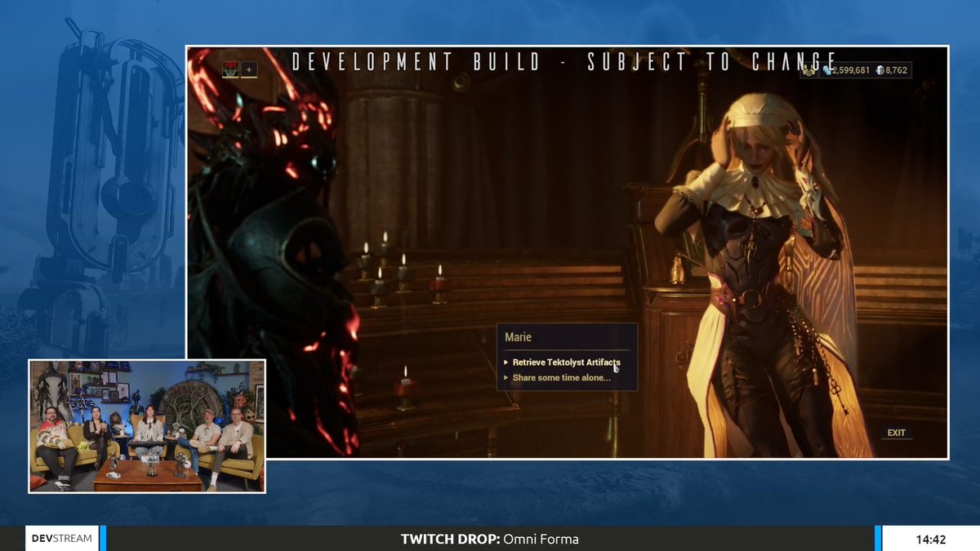
Task: Open the settings gear icon near credits
Action: point(808,70)
